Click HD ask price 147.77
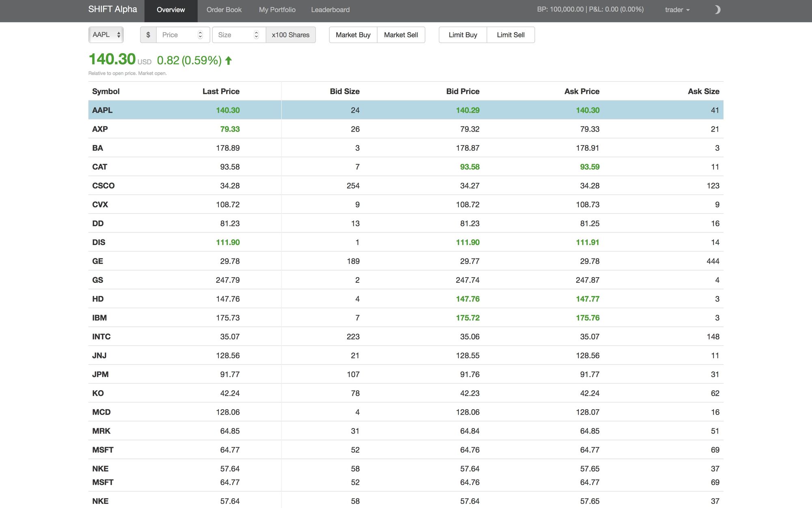The width and height of the screenshot is (812, 508). (587, 299)
